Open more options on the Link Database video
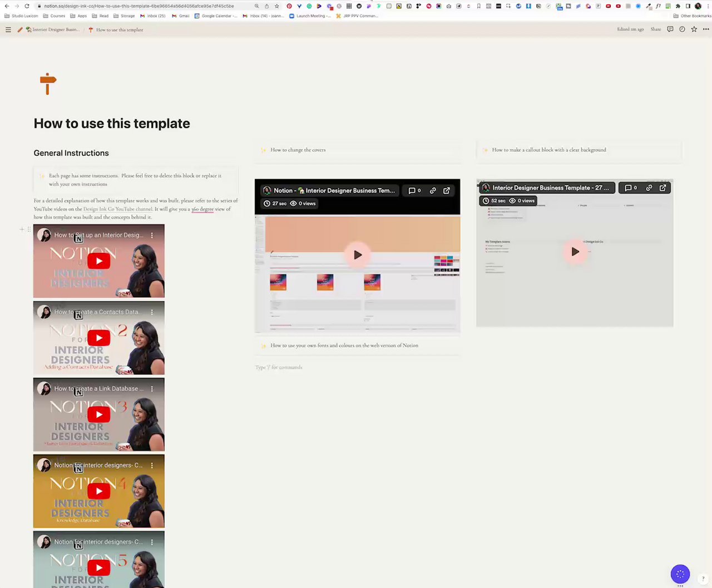Image resolution: width=712 pixels, height=588 pixels. [x=152, y=389]
